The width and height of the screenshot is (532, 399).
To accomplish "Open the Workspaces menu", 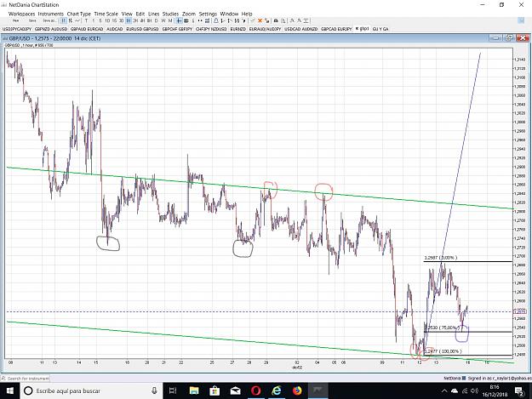I will point(22,14).
